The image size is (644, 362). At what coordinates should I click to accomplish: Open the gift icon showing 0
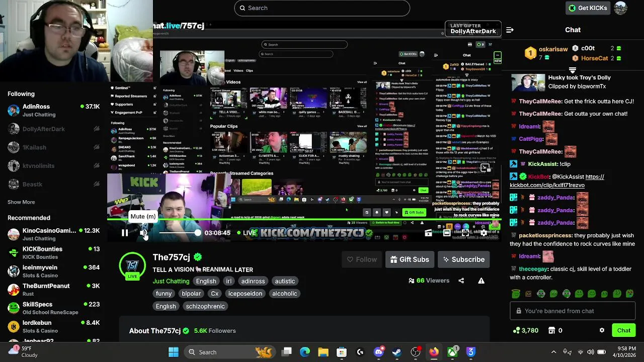coord(555,330)
